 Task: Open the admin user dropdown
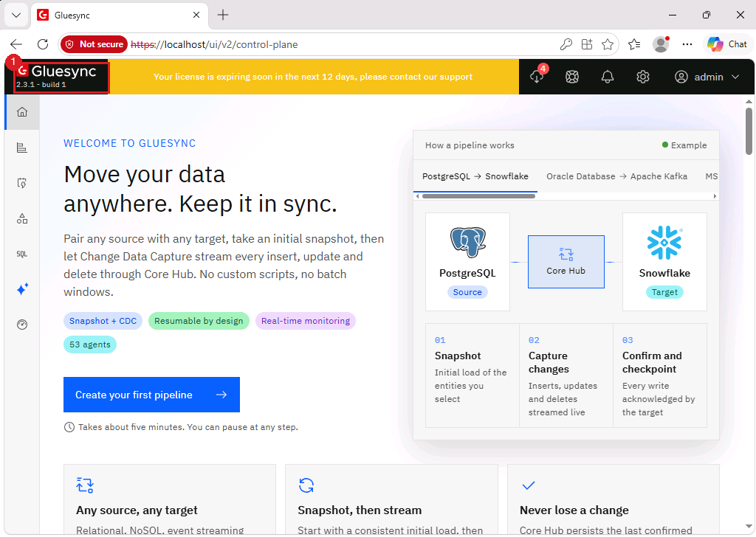click(707, 77)
